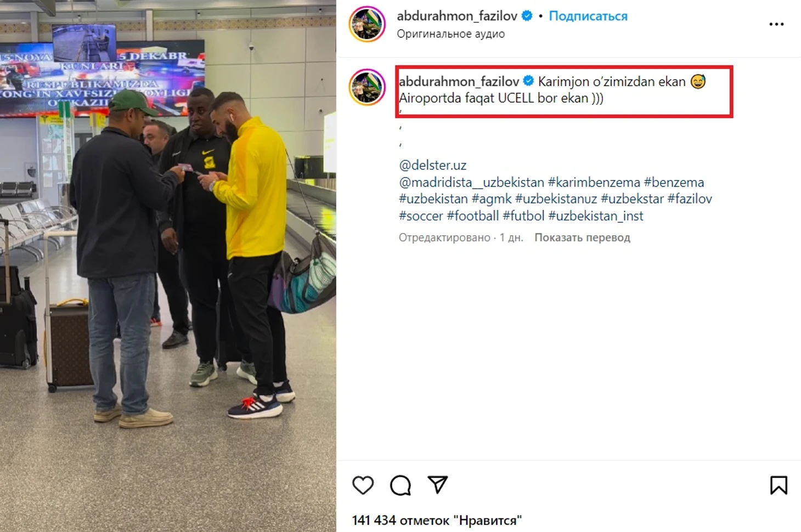
Task: Open the @delster.uz mention
Action: tap(432, 165)
